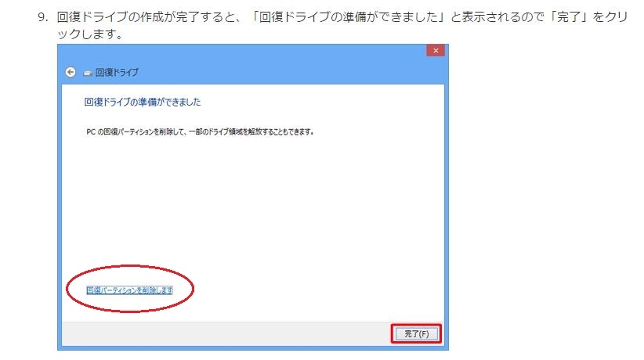Close the 回復ドライブ dialog with the red X

coord(436,51)
